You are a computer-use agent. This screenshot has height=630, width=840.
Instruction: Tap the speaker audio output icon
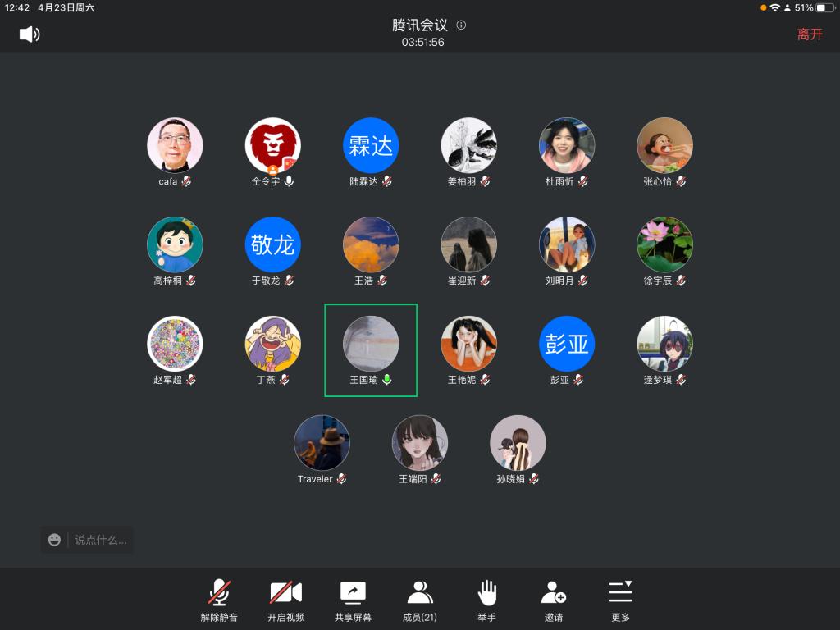click(x=30, y=34)
